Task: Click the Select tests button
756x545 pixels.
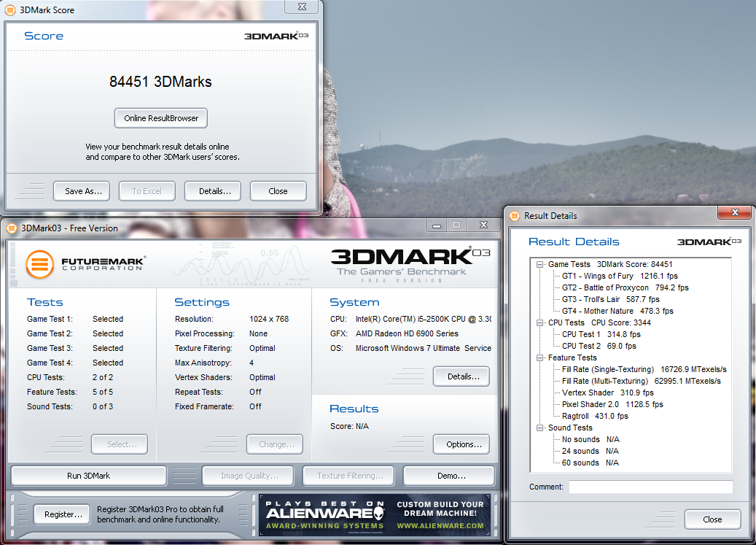Action: 120,444
